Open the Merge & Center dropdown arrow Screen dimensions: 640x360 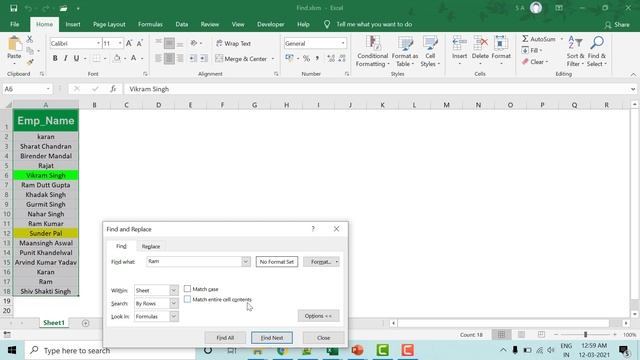pyautogui.click(x=273, y=59)
